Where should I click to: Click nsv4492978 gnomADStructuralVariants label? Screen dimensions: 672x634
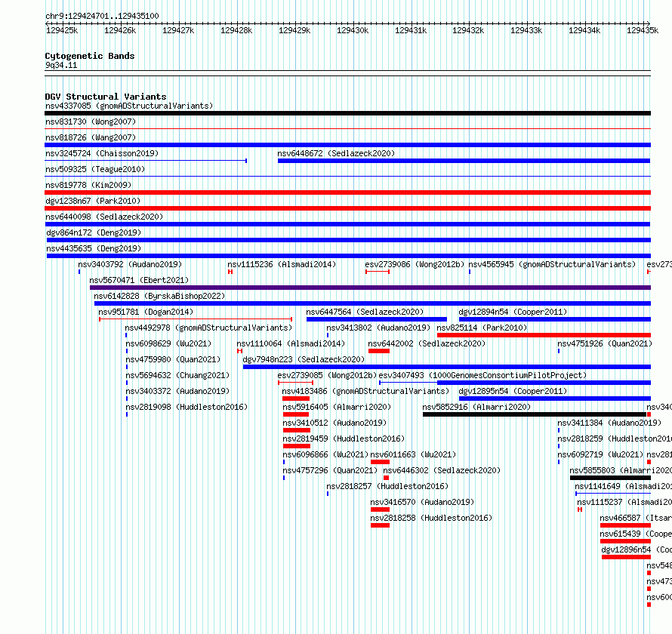208,328
